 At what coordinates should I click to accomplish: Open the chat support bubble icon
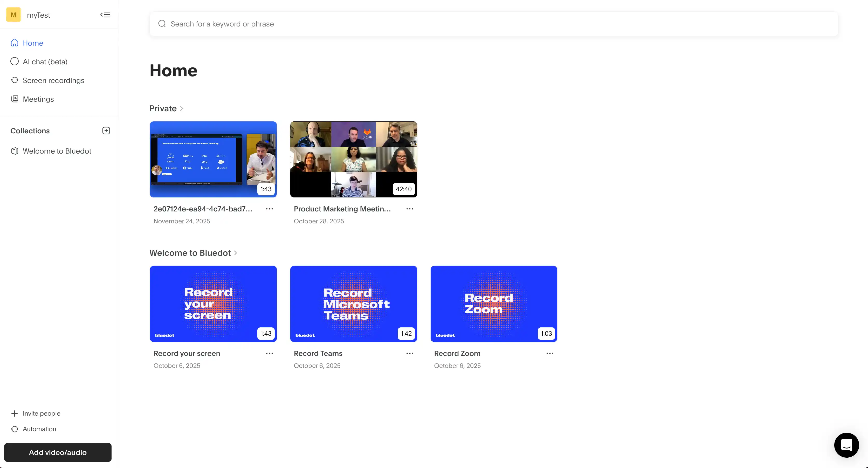tap(846, 445)
